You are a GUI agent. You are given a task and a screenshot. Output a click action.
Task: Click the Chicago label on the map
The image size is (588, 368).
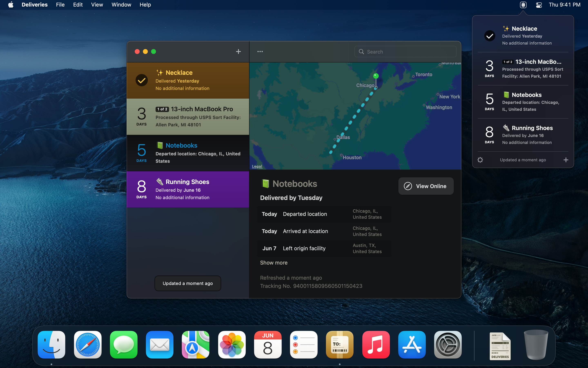pyautogui.click(x=365, y=85)
